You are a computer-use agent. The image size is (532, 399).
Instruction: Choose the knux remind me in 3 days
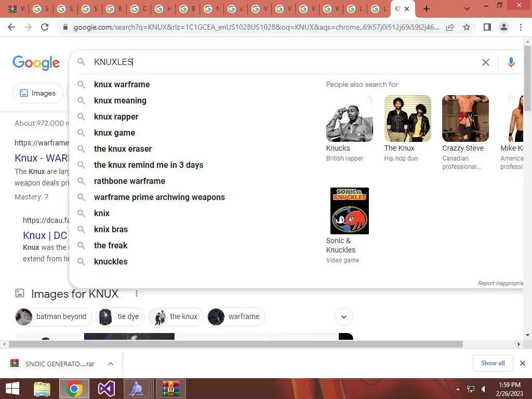tap(149, 165)
